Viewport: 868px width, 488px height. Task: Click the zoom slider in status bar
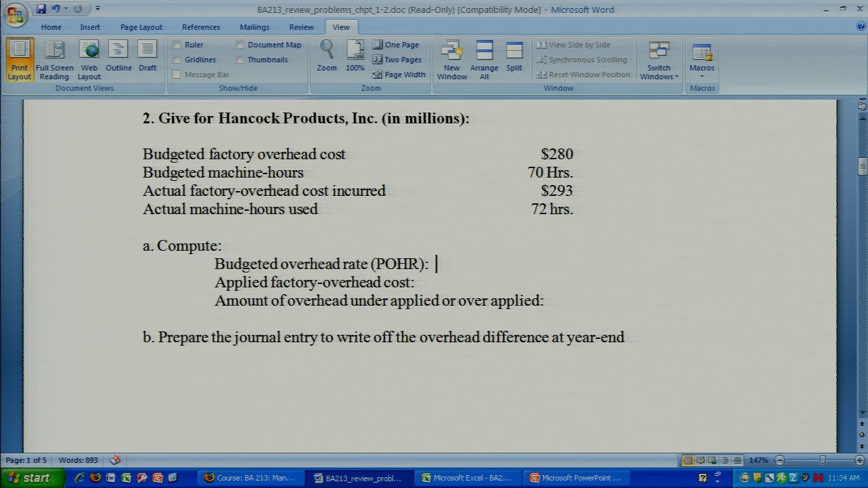pyautogui.click(x=822, y=460)
